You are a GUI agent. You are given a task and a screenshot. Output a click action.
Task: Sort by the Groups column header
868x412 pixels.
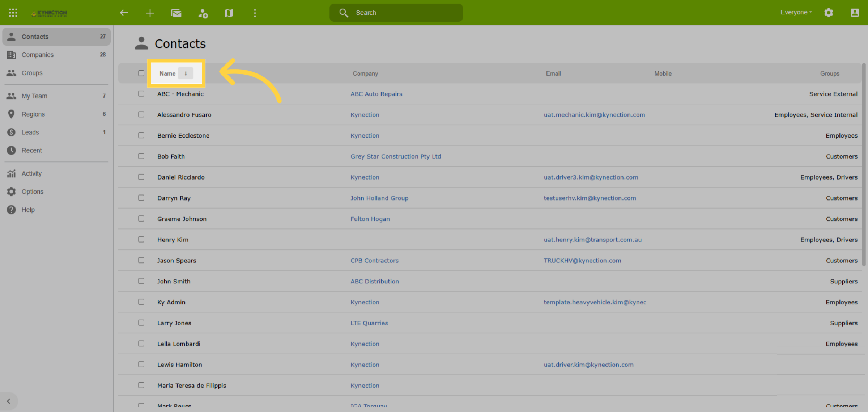[830, 73]
